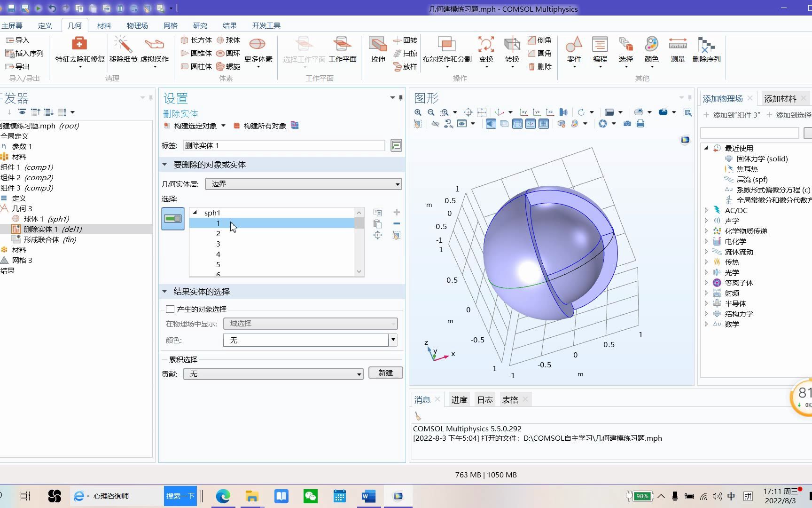Toggle axis orientation display
812x508 pixels.
pos(531,124)
